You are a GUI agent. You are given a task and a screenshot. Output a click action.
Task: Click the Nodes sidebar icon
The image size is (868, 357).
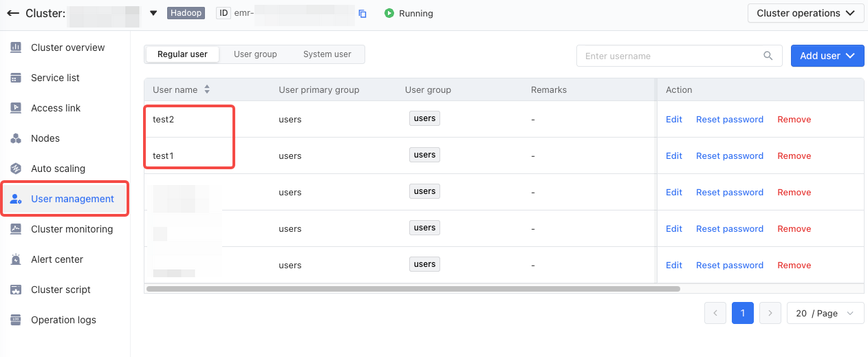pyautogui.click(x=16, y=138)
